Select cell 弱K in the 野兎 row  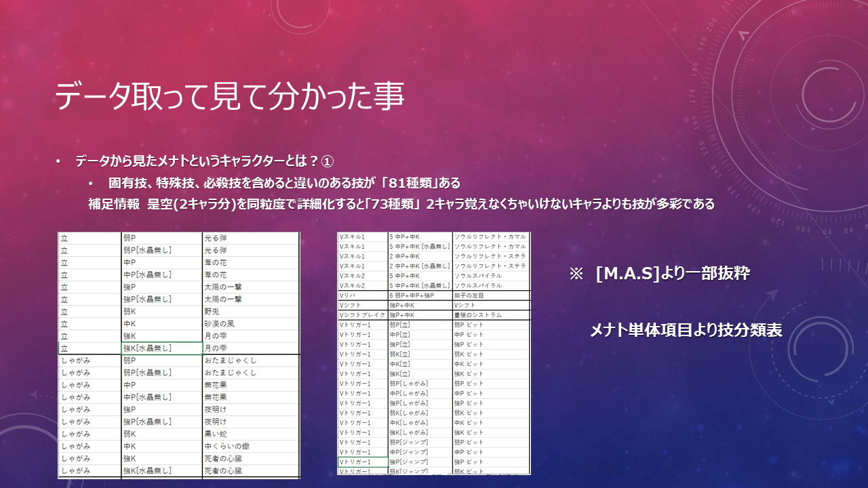point(161,312)
